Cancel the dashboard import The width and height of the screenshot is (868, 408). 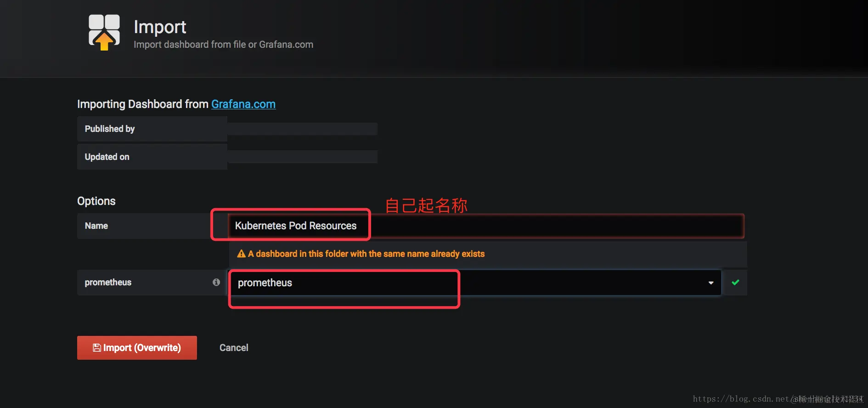tap(234, 348)
